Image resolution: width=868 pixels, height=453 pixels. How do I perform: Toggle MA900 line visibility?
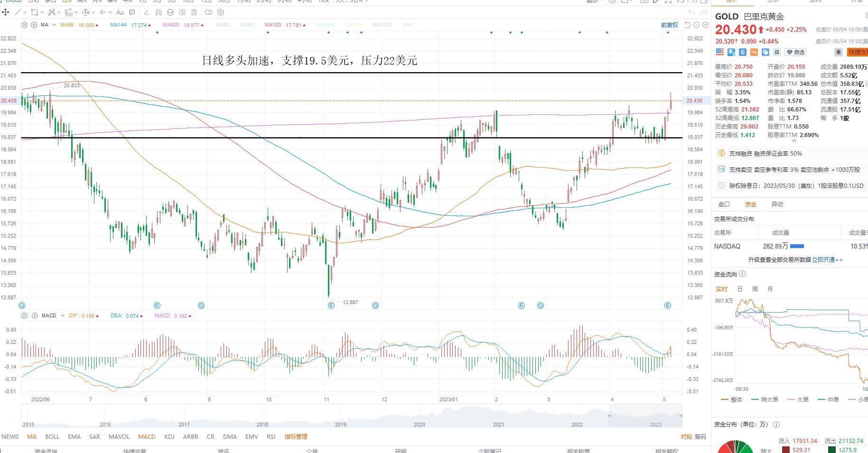point(183,25)
